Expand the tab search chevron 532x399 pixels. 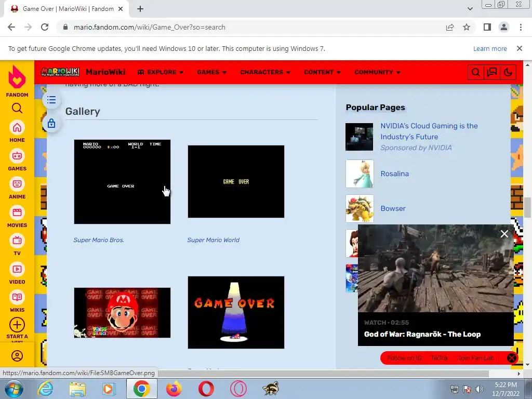470,9
